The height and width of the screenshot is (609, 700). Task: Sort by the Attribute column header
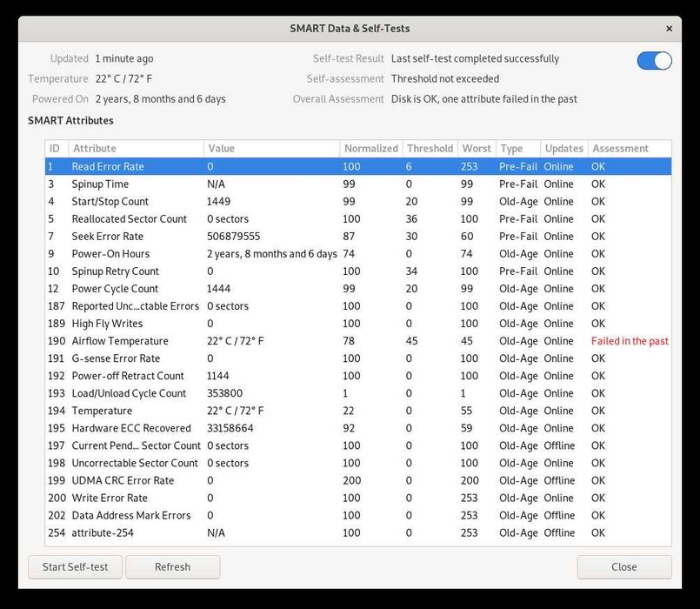pyautogui.click(x=137, y=149)
